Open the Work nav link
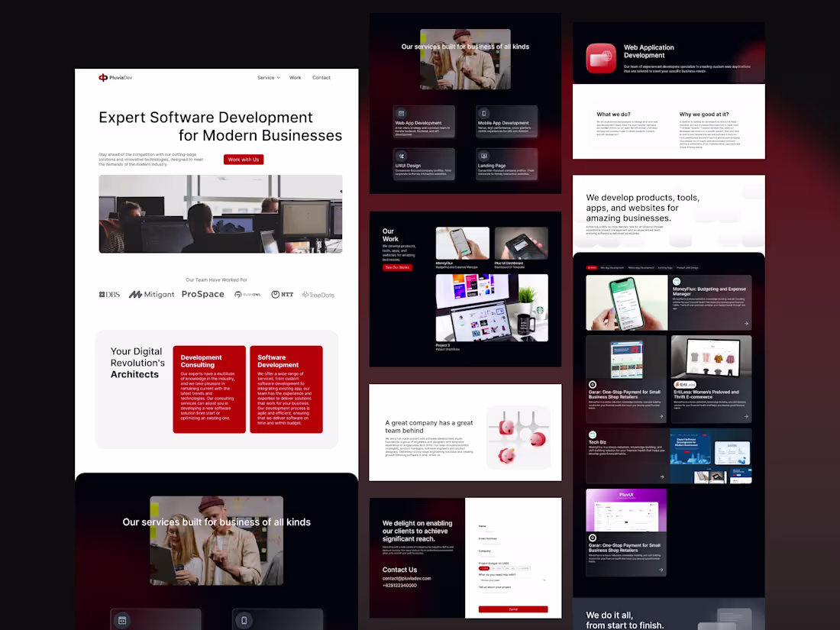Screen dimensions: 840x630 tap(296, 78)
